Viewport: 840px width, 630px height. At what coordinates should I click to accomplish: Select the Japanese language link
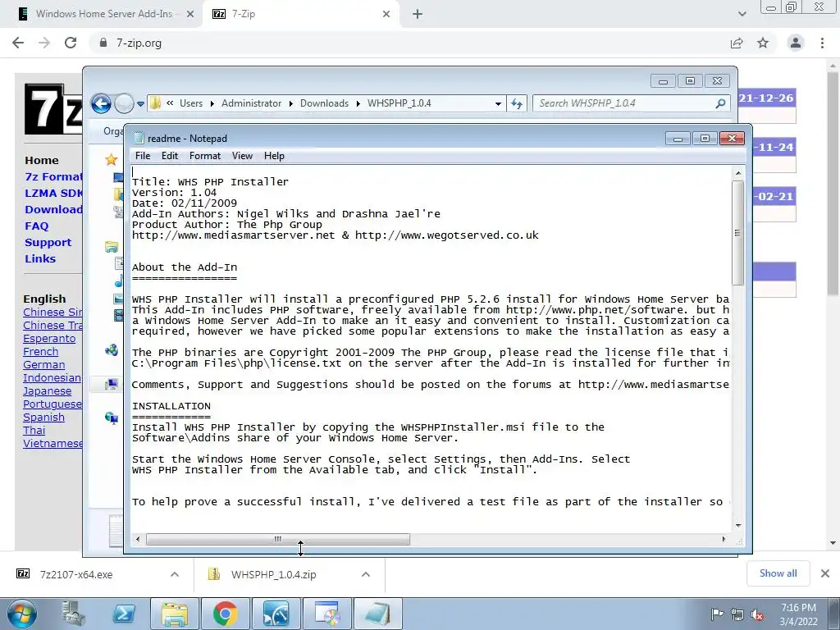click(47, 391)
